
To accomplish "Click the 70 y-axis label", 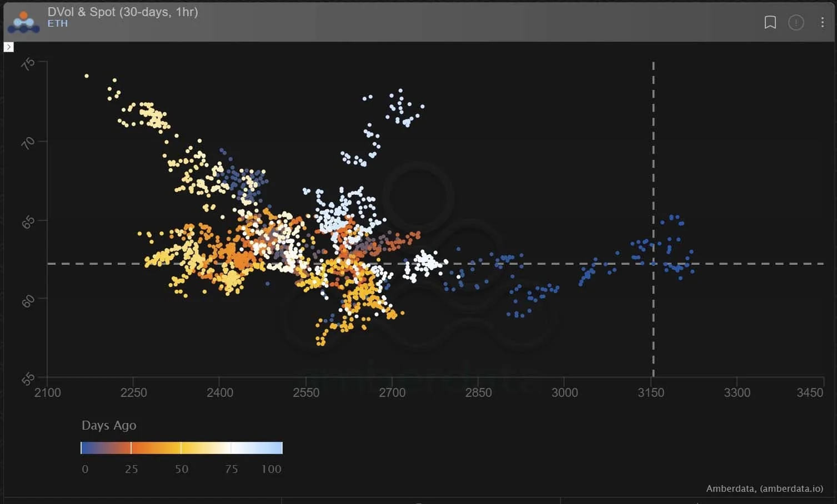I will point(28,143).
